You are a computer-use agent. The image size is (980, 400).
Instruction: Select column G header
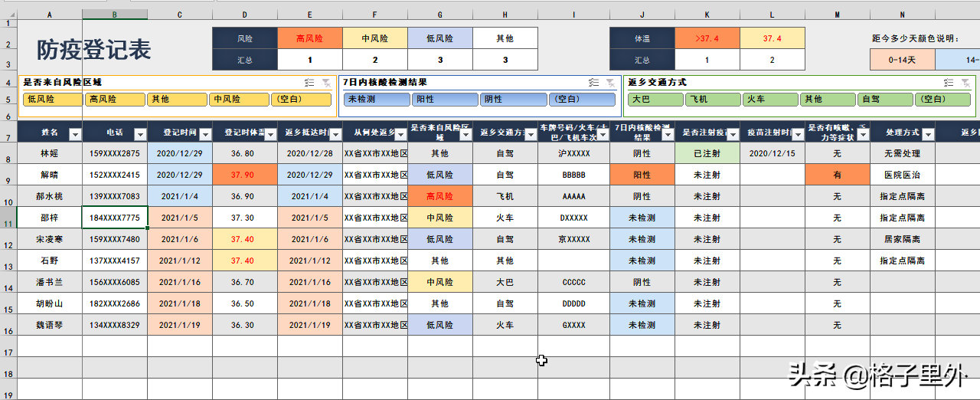(440, 15)
